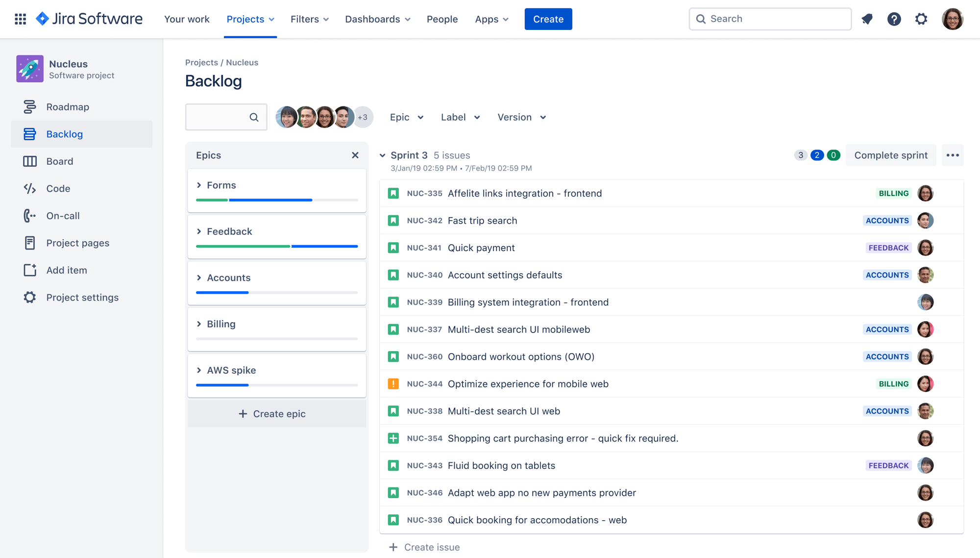Screen dimensions: 980x558
Task: Click the Add item icon in sidebar
Action: click(28, 270)
